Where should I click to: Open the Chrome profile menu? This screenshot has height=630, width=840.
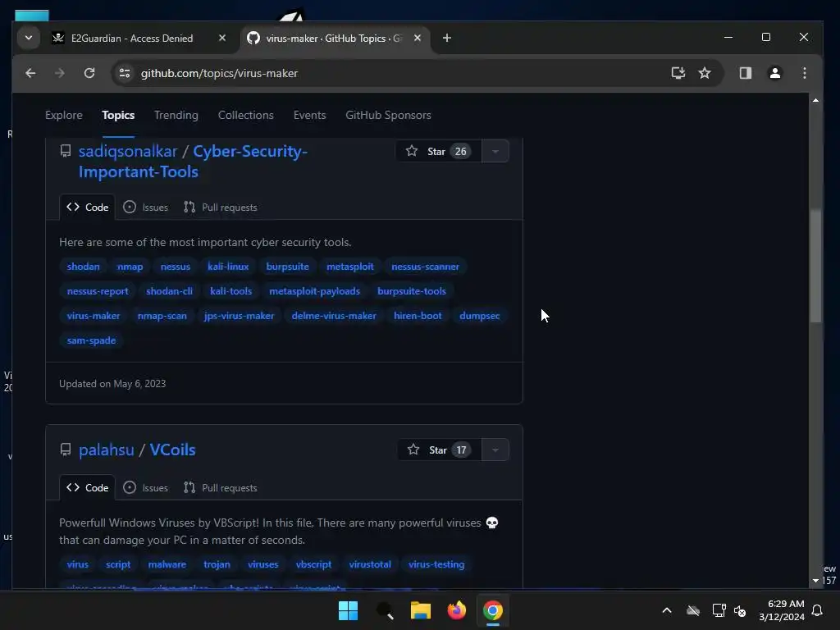(x=774, y=73)
